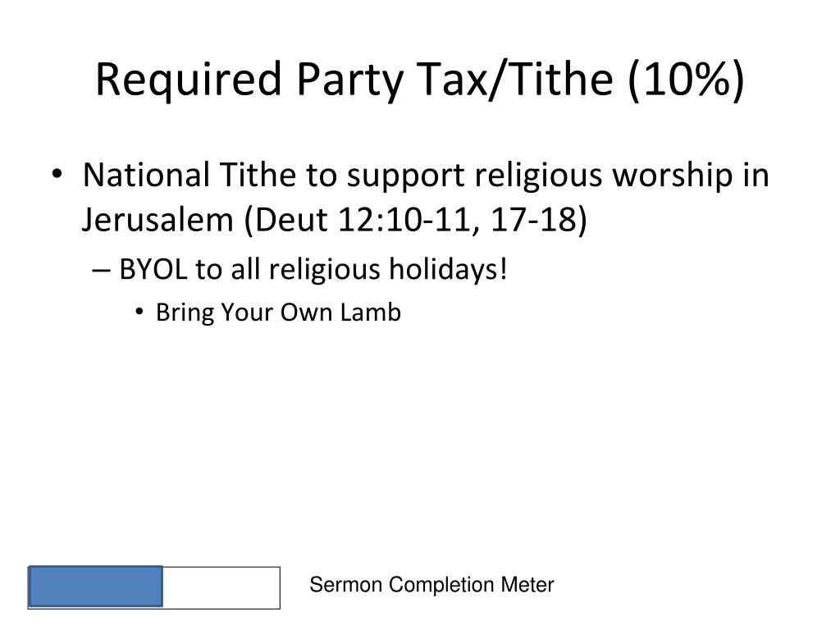Select the National Tithe bullet text
The height and width of the screenshot is (630, 840).
click(x=426, y=197)
